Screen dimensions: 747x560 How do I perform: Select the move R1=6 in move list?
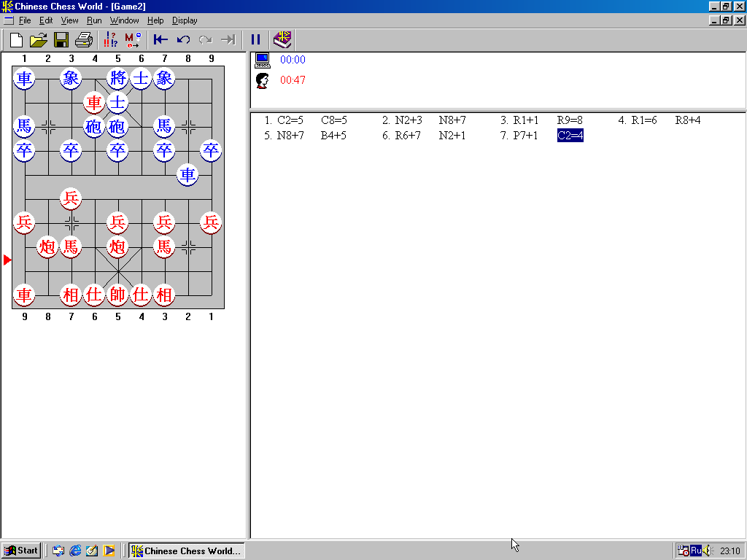coord(644,120)
